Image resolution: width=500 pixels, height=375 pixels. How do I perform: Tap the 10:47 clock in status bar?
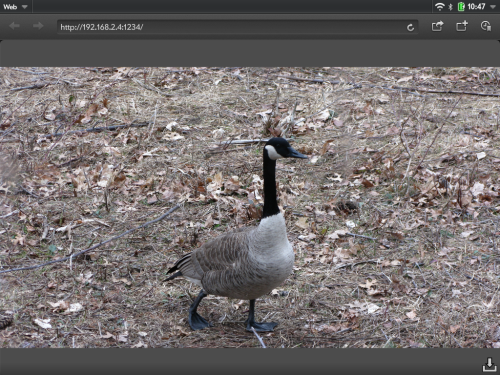click(476, 6)
